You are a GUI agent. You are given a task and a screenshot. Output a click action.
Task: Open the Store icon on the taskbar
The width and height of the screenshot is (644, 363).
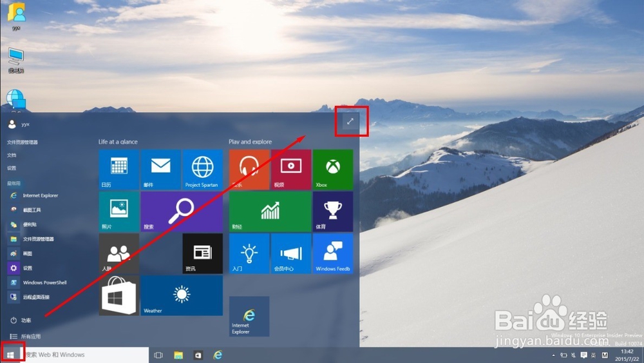pyautogui.click(x=198, y=355)
